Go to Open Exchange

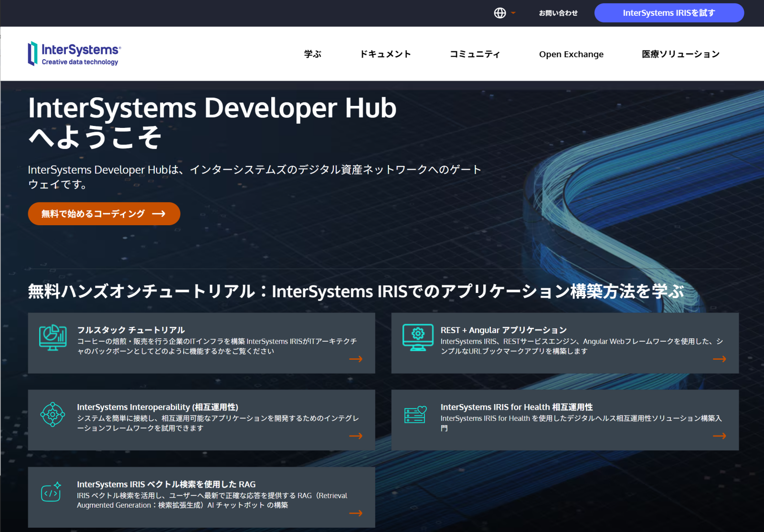(571, 54)
